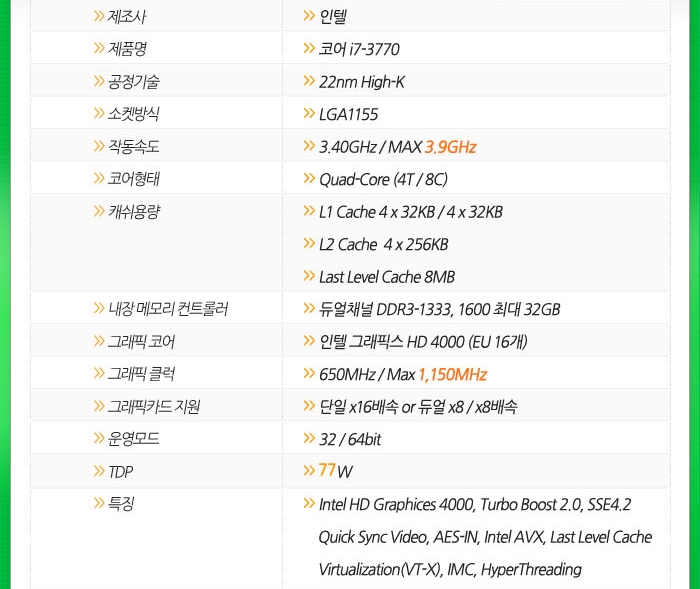700x589 pixels.
Task: Click the '운영모드' label
Action: [133, 439]
